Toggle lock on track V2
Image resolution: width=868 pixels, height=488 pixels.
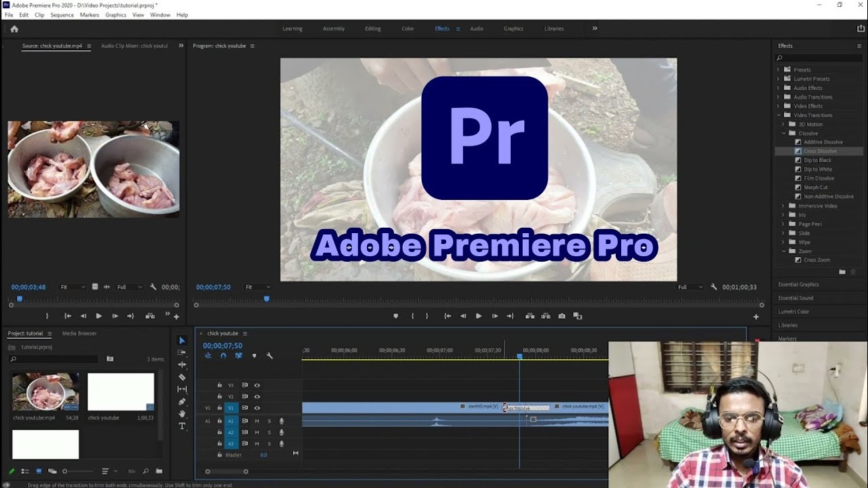(x=219, y=396)
